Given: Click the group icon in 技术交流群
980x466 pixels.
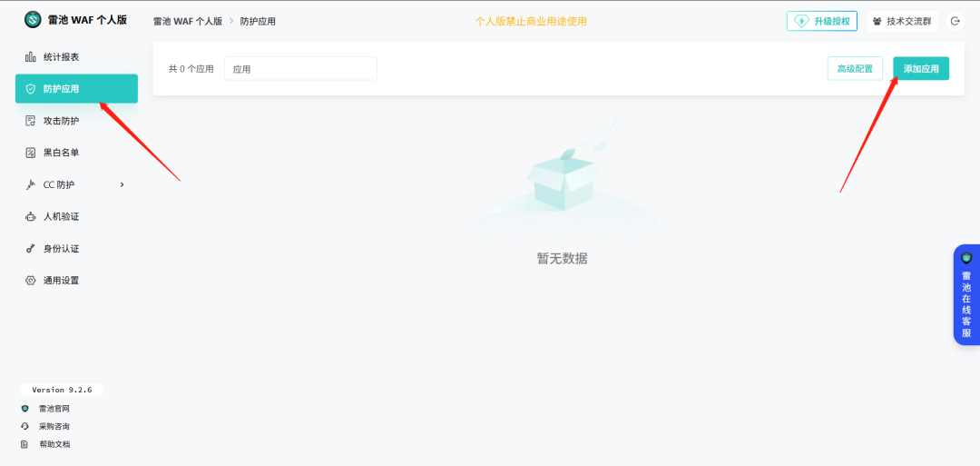Looking at the screenshot, I should (x=877, y=21).
